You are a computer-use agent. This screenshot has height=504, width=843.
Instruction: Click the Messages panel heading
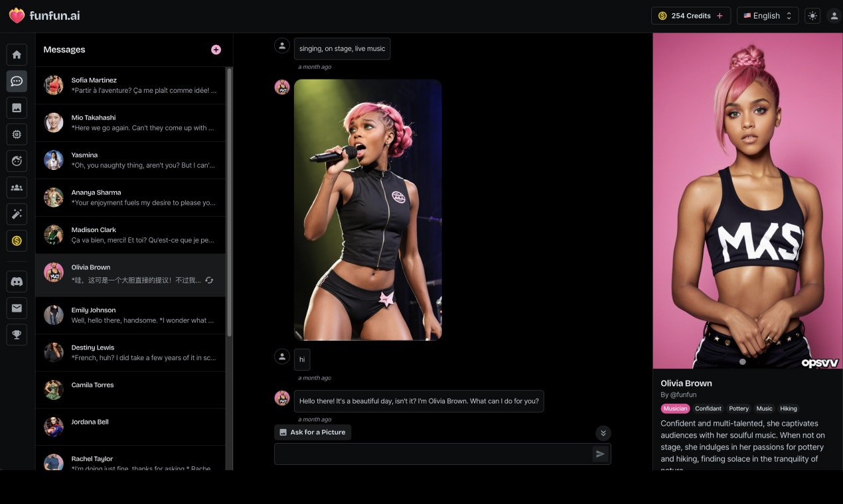click(64, 50)
